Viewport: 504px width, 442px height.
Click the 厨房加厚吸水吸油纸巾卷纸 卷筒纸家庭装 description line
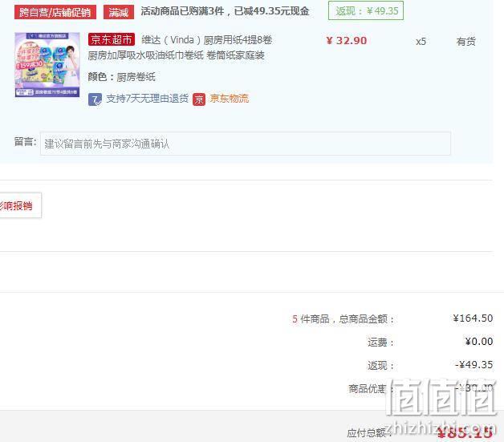176,55
